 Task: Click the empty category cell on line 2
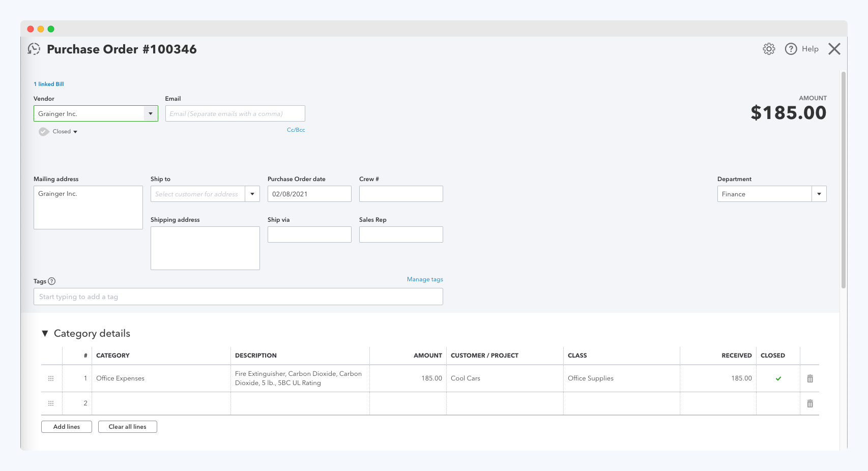click(161, 403)
